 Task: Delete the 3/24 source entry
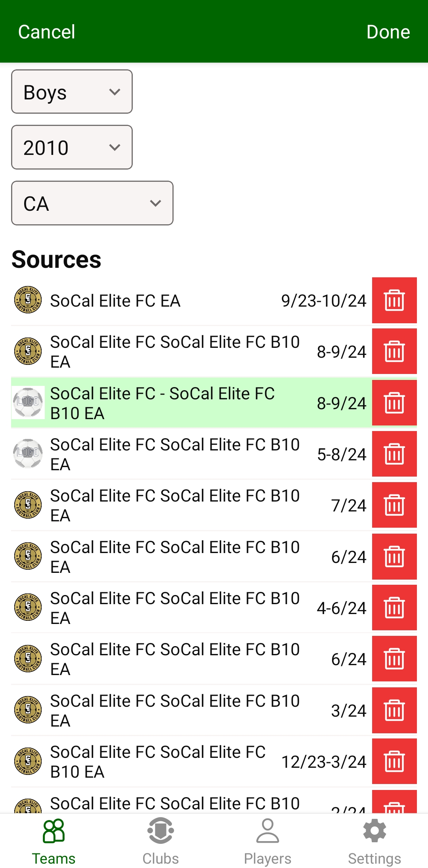coord(394,710)
